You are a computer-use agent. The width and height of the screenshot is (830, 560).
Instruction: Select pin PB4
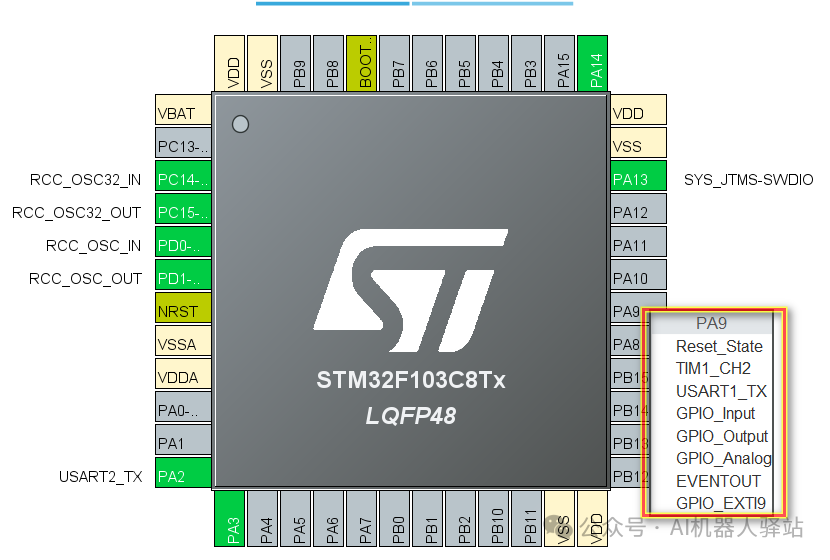(x=493, y=64)
